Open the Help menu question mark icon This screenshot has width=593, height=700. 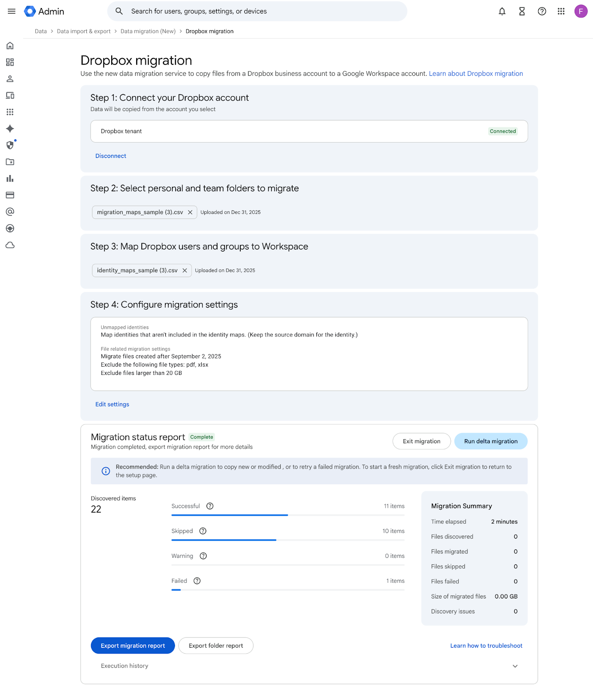click(x=542, y=11)
